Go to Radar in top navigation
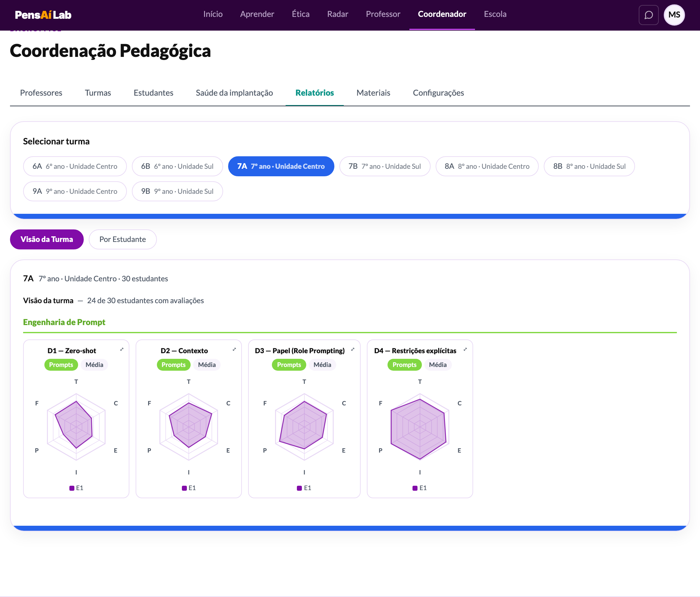The width and height of the screenshot is (700, 597). tap(337, 14)
